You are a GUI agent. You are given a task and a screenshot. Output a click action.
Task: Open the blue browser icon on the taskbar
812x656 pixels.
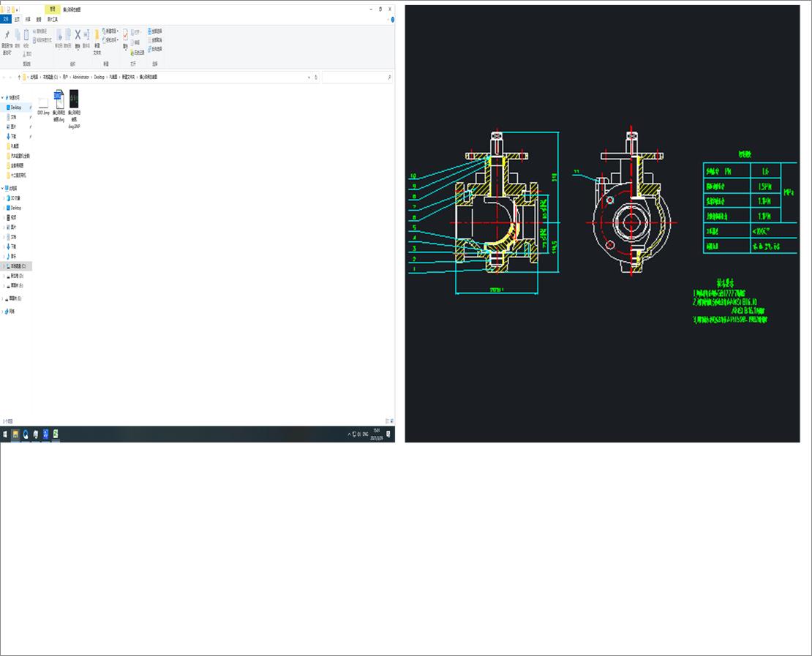pos(26,434)
